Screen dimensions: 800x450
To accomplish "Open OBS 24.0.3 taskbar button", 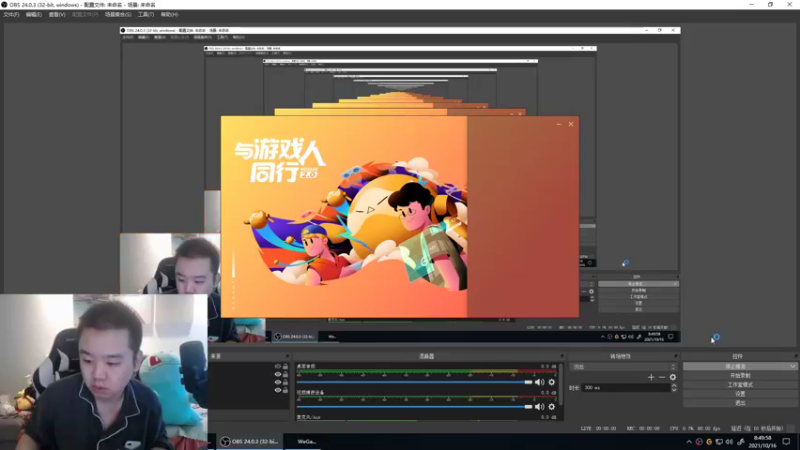I will pyautogui.click(x=250, y=441).
